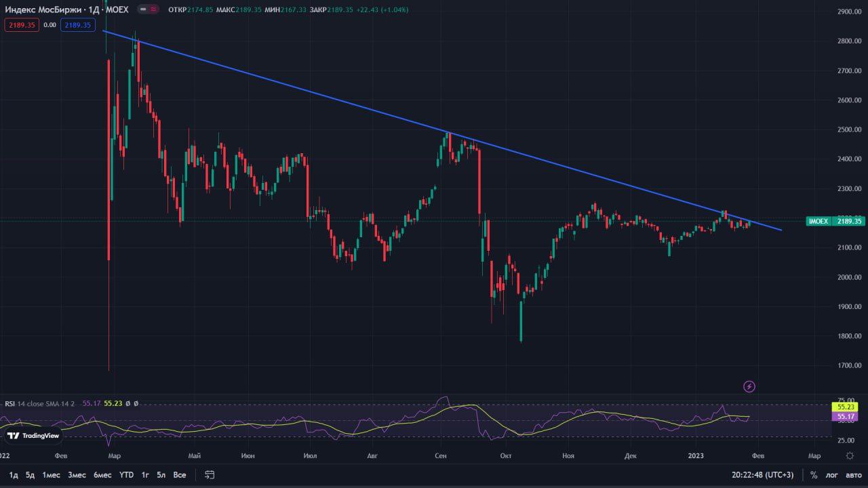Image resolution: width=868 pixels, height=488 pixels.
Task: Click the ОТКР 2174.85 open value
Action: click(x=190, y=9)
